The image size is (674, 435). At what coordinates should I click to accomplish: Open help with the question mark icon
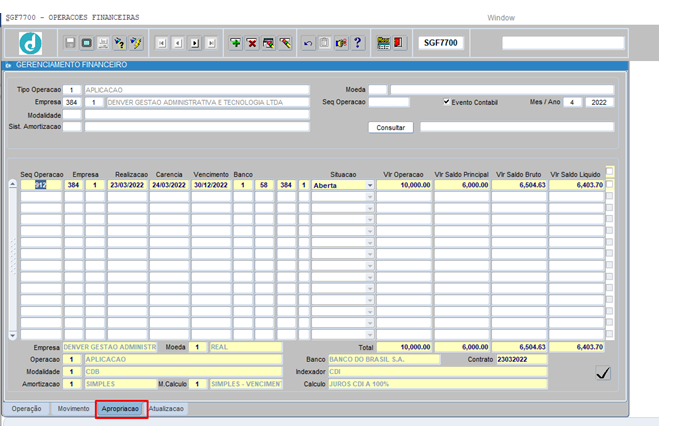358,43
